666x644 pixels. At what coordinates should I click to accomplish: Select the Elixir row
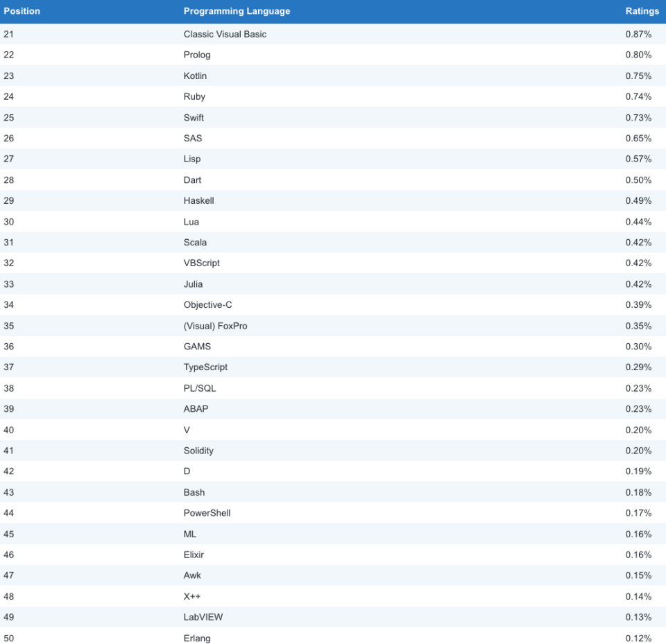point(333,555)
